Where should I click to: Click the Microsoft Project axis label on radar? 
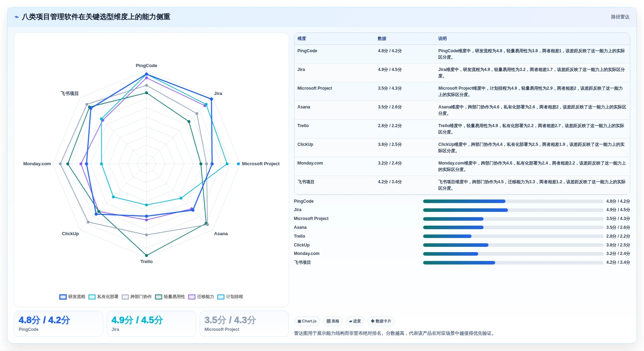tap(260, 164)
